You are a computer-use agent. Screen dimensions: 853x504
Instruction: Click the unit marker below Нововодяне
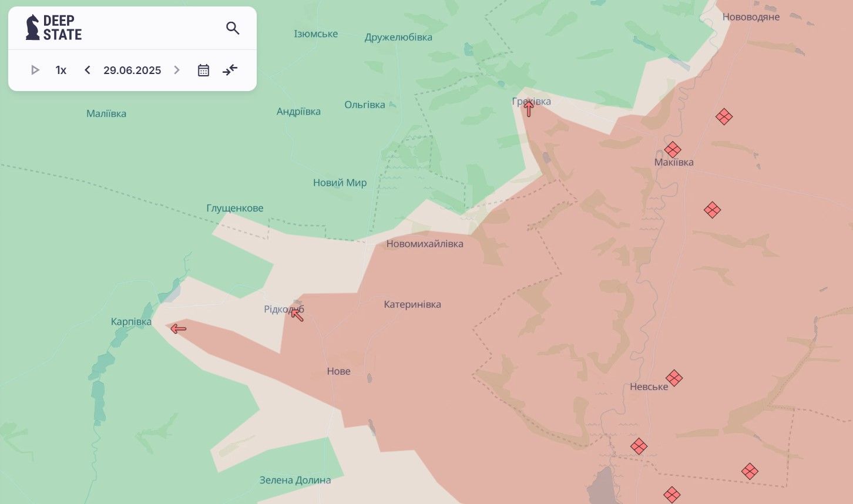point(724,116)
